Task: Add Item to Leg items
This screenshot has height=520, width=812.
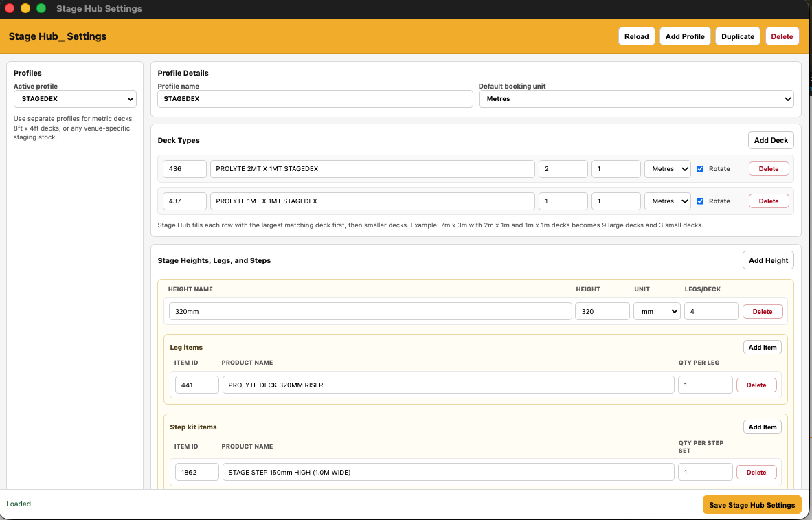Action: (x=763, y=348)
